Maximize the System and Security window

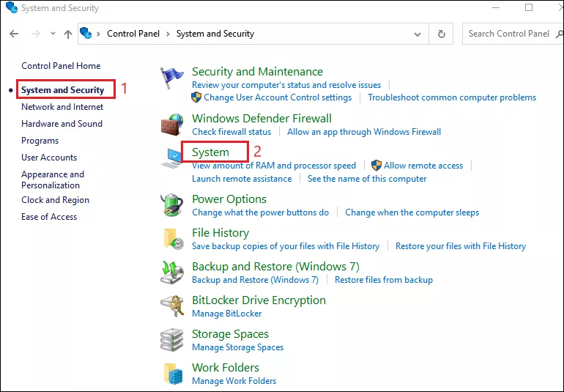coord(529,7)
